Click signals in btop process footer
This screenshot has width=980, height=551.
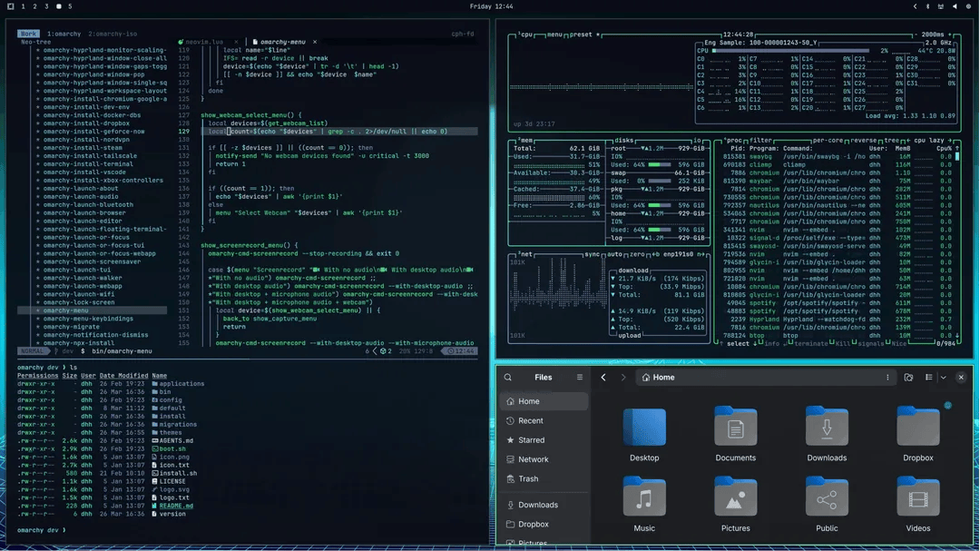(x=870, y=343)
